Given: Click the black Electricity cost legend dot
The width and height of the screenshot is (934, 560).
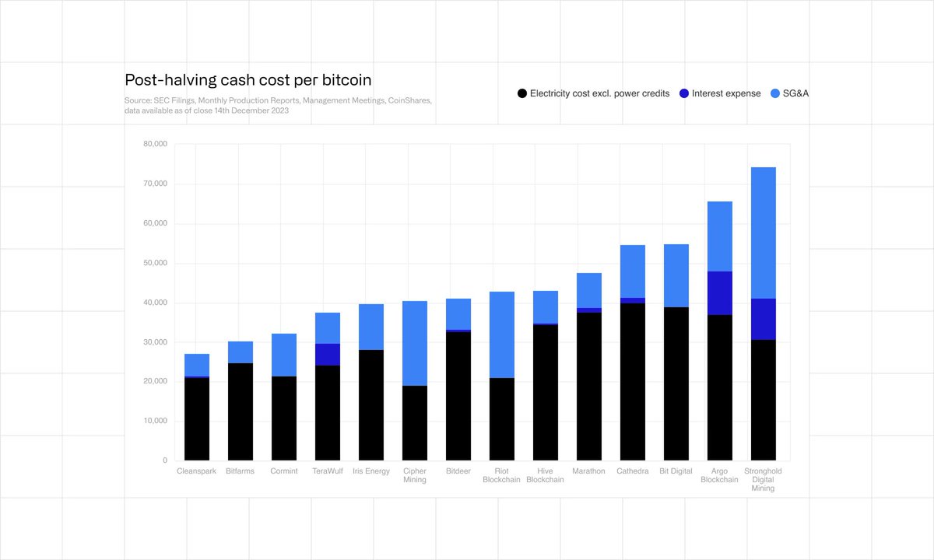Looking at the screenshot, I should 522,93.
